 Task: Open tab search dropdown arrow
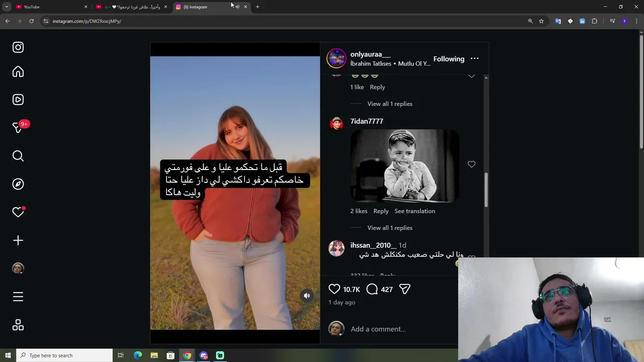tap(7, 7)
